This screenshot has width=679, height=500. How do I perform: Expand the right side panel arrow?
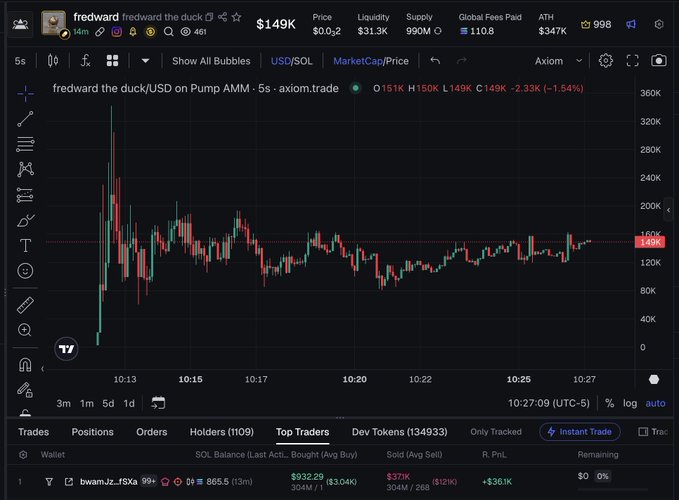[x=669, y=210]
